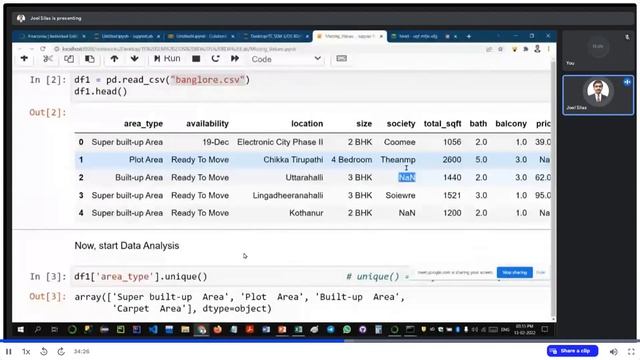Image resolution: width=640 pixels, height=360 pixels.
Task: Click the highlighted NaN in row 2
Action: [407, 177]
